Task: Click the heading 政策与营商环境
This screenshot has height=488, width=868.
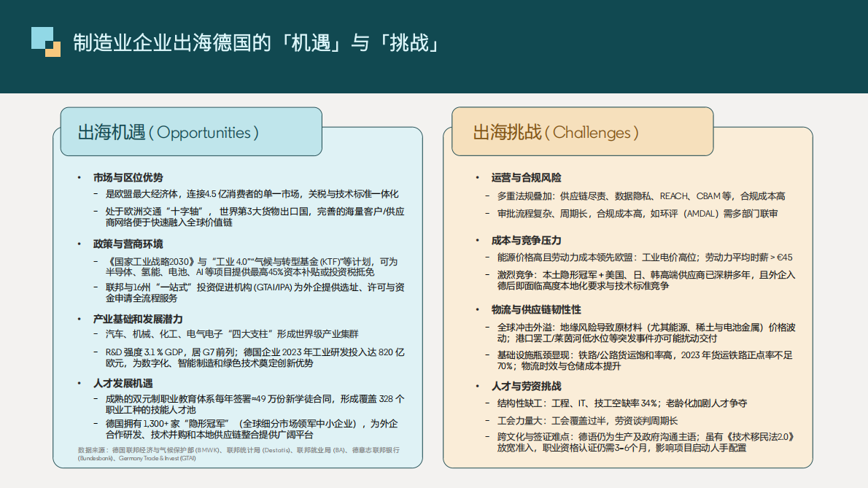Action: 128,244
